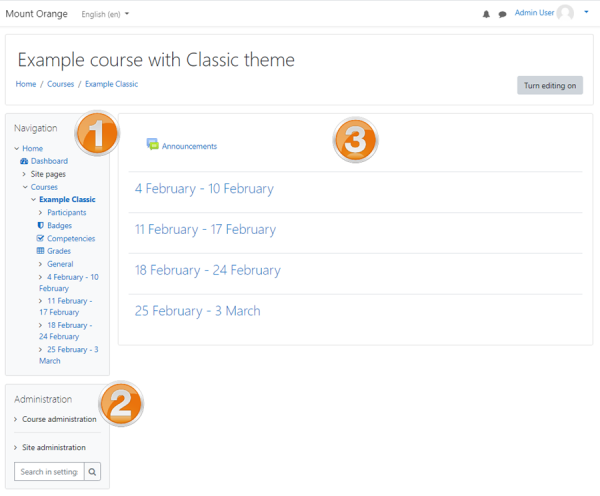The height and width of the screenshot is (496, 600).
Task: Open the messages speech bubble icon
Action: 502,14
